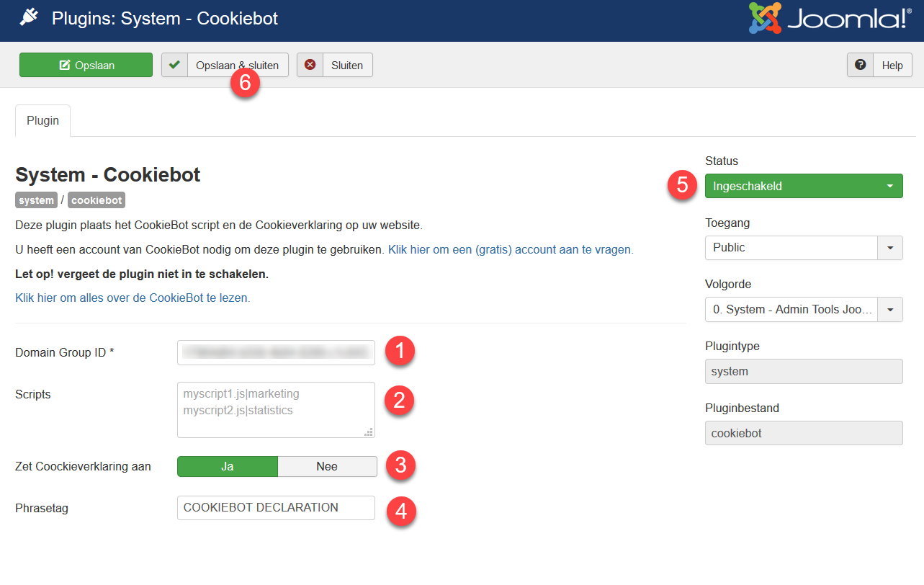Click the Phrasetag input field
924x585 pixels.
276,507
